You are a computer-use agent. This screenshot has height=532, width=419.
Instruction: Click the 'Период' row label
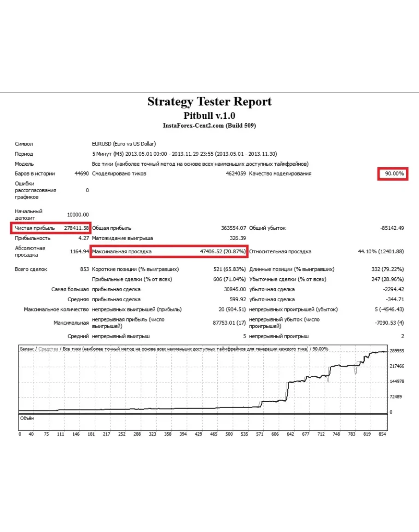click(x=24, y=154)
